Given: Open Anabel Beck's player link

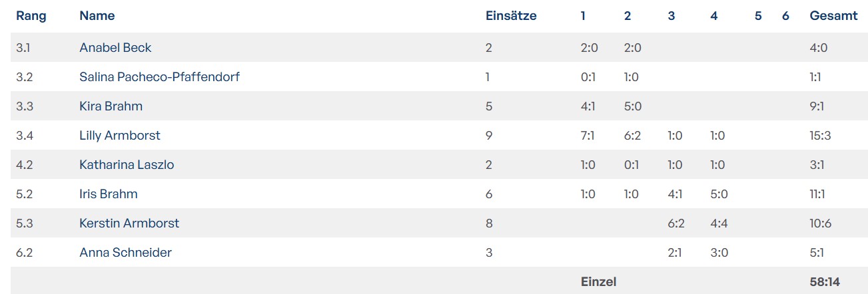Looking at the screenshot, I should click(115, 48).
